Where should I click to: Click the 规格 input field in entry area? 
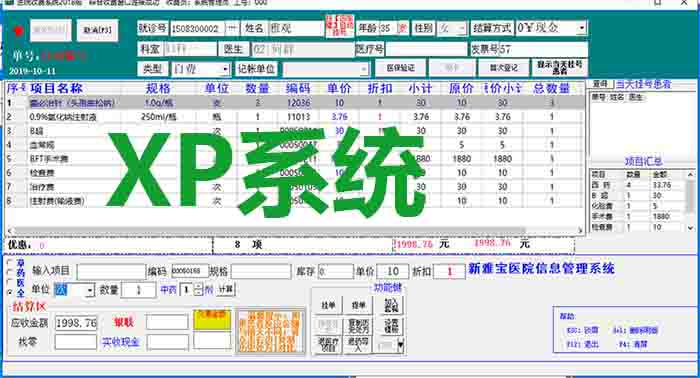[261, 271]
